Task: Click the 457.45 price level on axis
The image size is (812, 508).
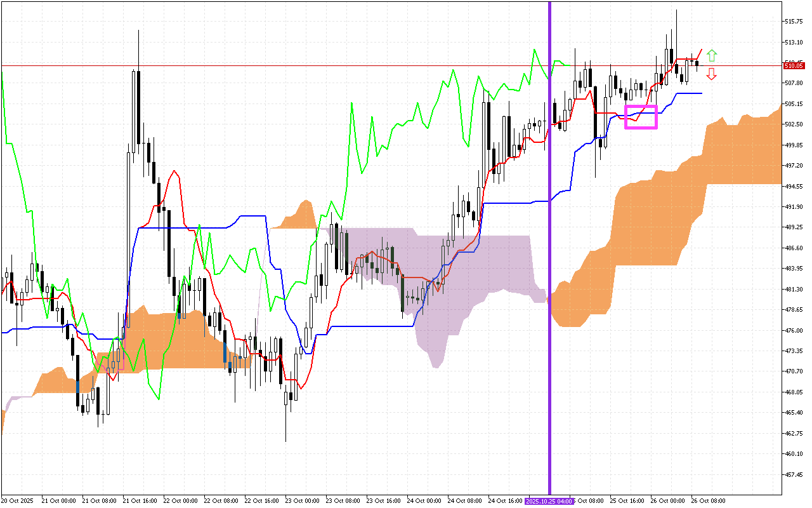Action: pos(794,474)
